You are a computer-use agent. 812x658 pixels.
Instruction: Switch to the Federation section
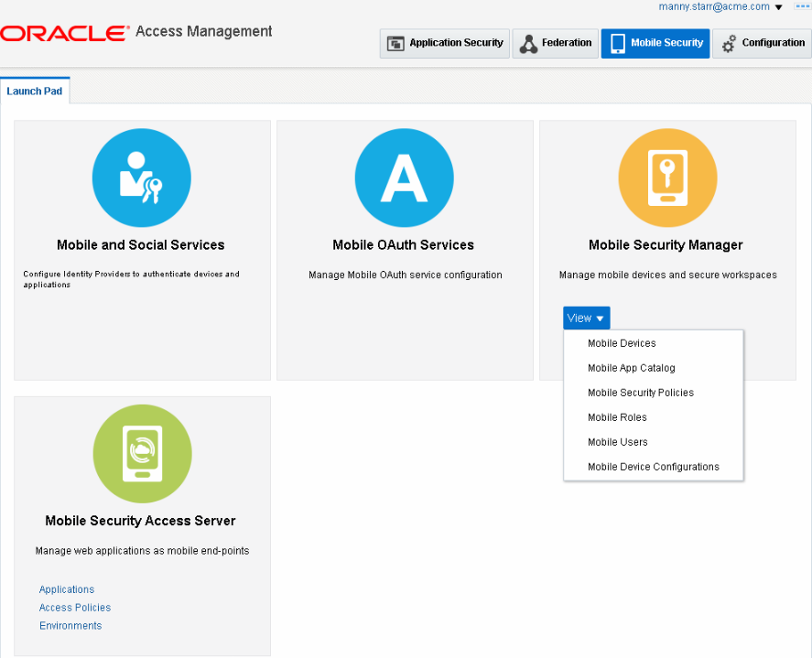[555, 44]
